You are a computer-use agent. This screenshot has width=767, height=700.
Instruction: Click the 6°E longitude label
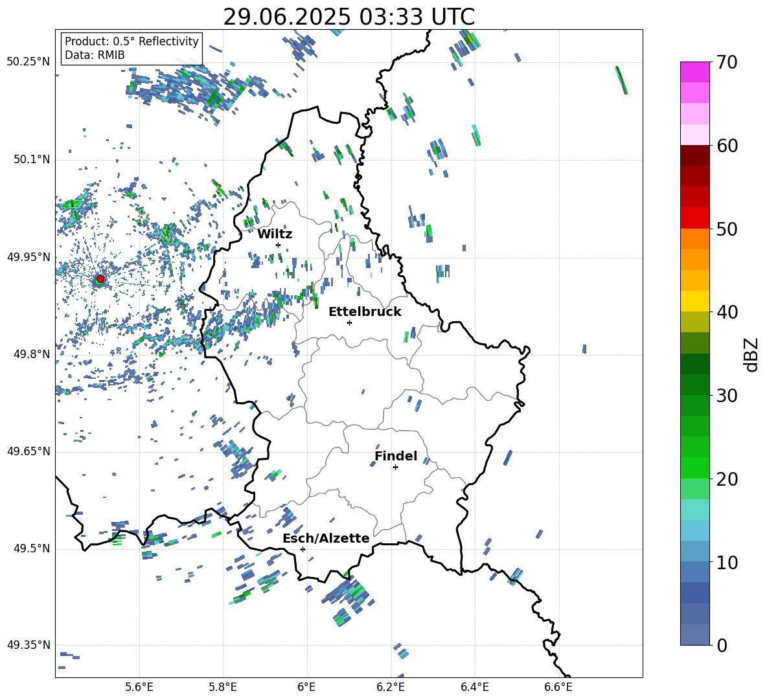pos(306,688)
